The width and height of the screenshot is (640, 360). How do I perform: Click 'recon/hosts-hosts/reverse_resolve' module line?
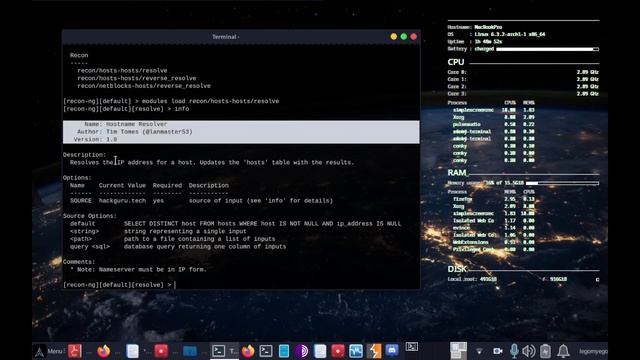[137, 78]
